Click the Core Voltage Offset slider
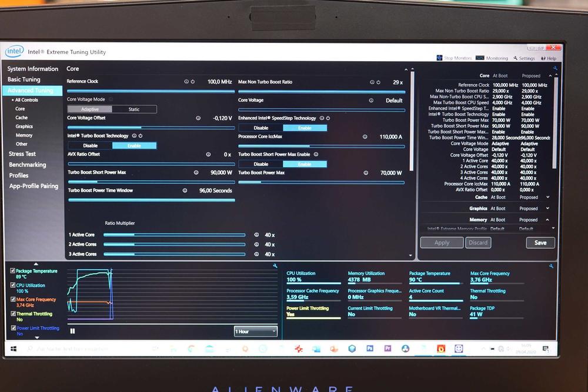 [x=151, y=127]
